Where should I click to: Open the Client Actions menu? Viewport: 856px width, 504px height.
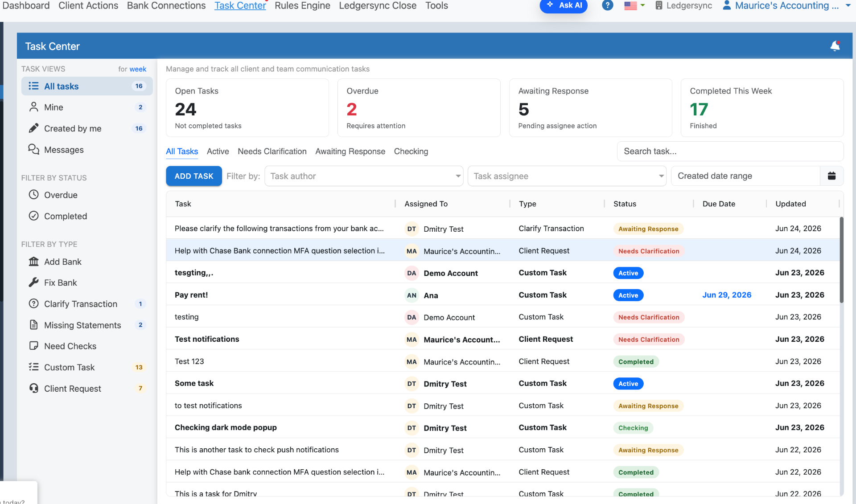[88, 6]
